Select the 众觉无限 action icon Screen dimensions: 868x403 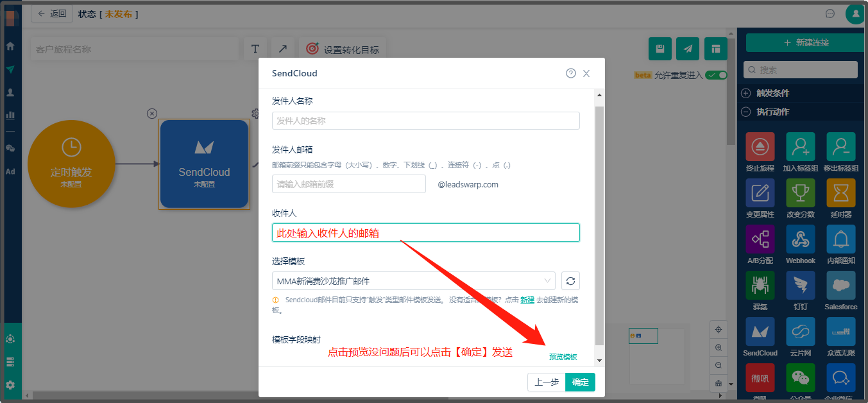pos(841,332)
